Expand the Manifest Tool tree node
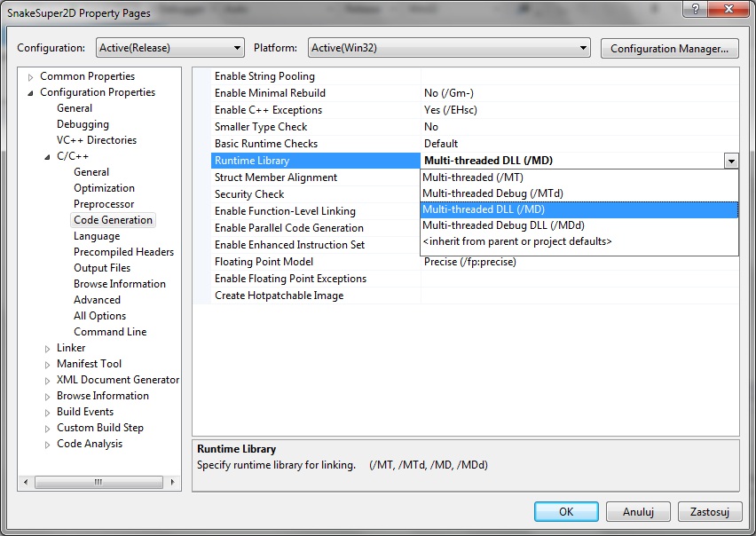This screenshot has height=536, width=756. [x=47, y=365]
